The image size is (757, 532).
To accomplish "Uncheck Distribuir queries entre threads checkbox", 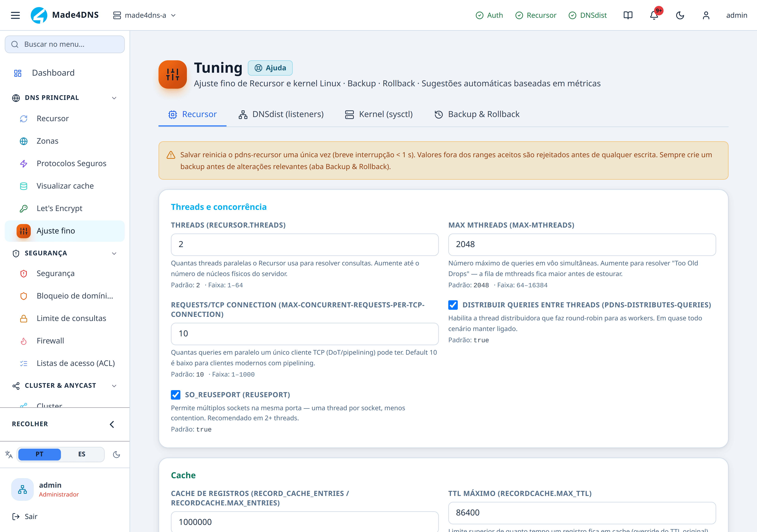I will pyautogui.click(x=453, y=305).
